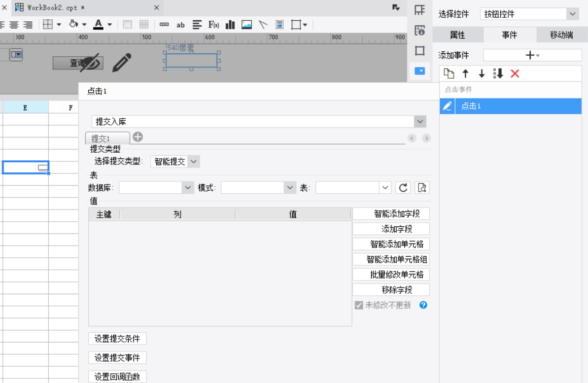Click the top icon in the right sidebar strip

click(420, 10)
